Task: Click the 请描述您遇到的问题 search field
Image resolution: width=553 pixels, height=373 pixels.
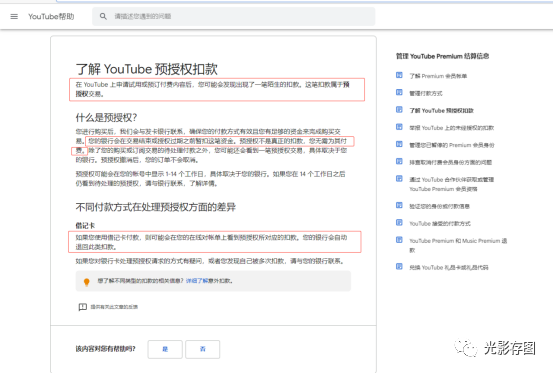Action: point(233,16)
